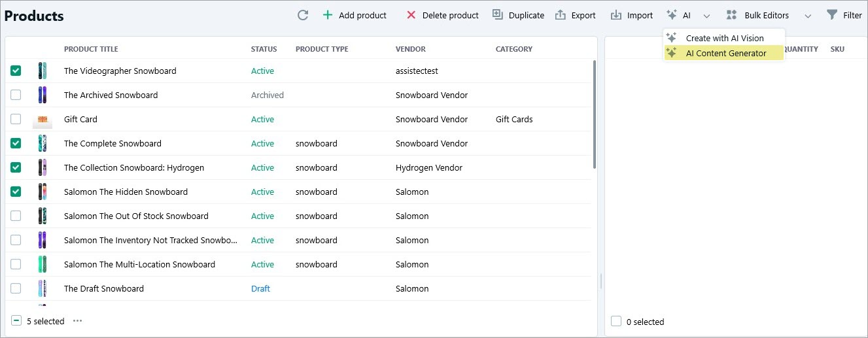Click the Bulk Editors button label
The height and width of the screenshot is (338, 868).
coord(767,15)
